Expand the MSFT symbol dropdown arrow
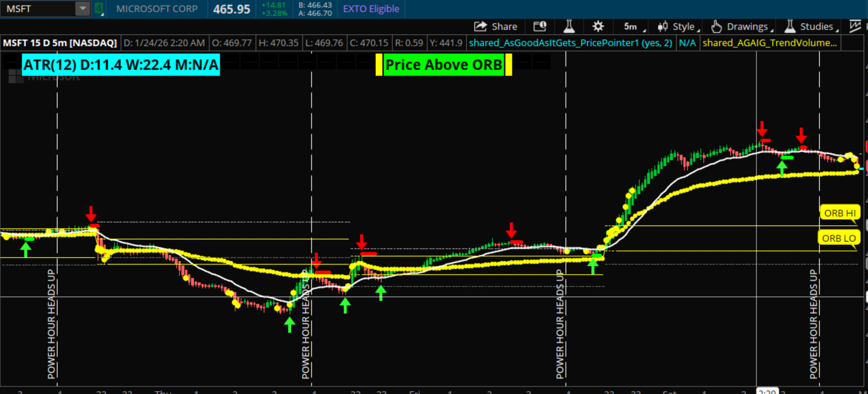Screen dimensions: 868x394 tap(83, 8)
